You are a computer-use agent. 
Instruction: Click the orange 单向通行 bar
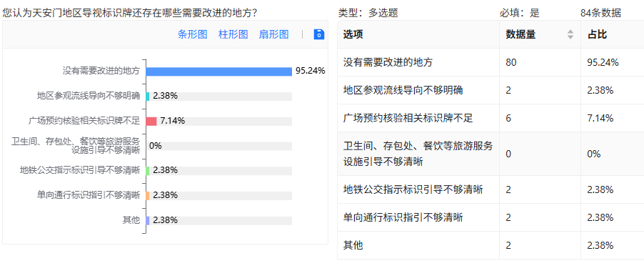coord(148,196)
